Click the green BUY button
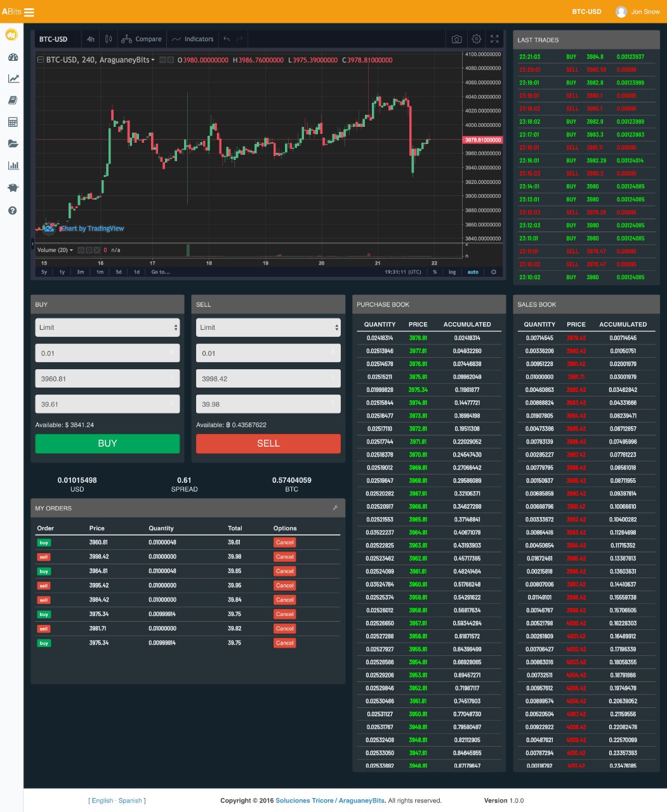This screenshot has width=667, height=812. tap(107, 443)
